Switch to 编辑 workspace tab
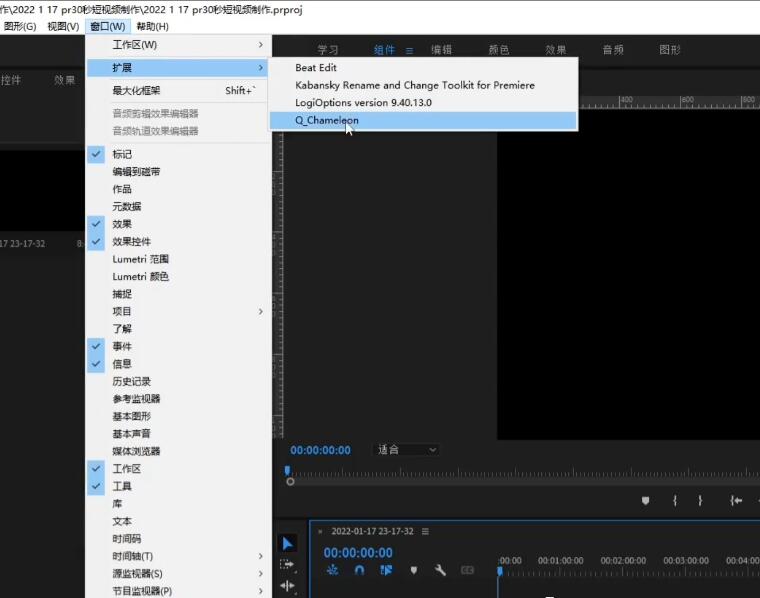Screen dimensions: 760x598 pos(442,49)
